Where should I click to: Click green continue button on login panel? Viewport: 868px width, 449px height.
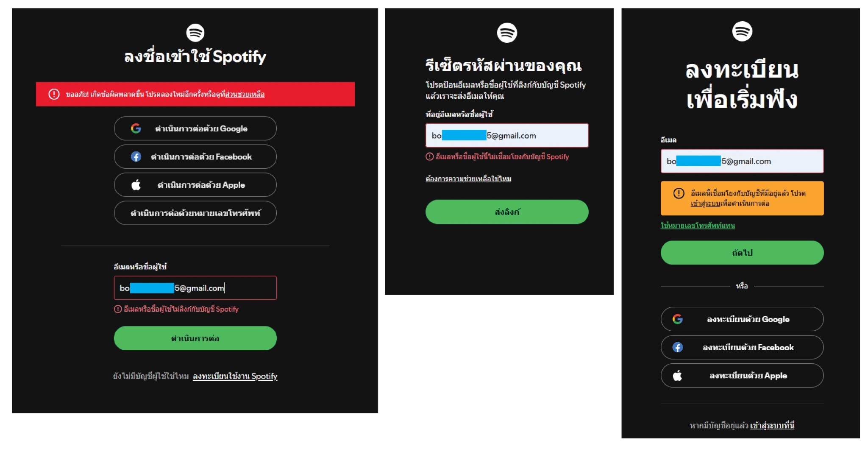pyautogui.click(x=195, y=338)
